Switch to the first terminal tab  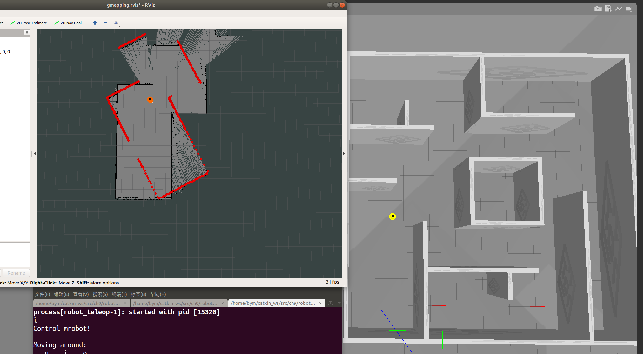coord(78,303)
